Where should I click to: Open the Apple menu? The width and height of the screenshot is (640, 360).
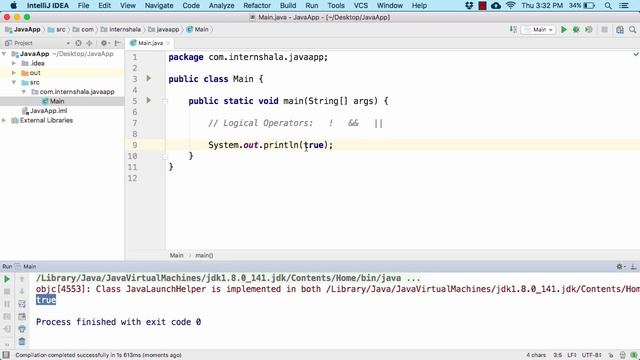point(13,6)
